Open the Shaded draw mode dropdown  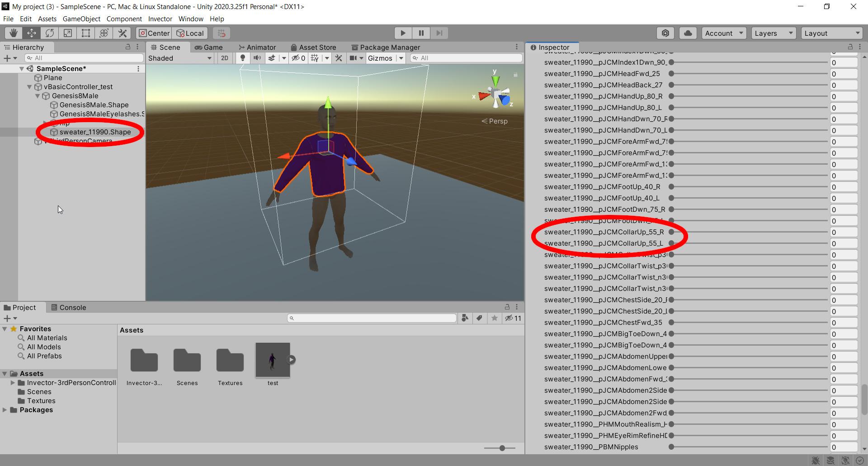pos(180,58)
